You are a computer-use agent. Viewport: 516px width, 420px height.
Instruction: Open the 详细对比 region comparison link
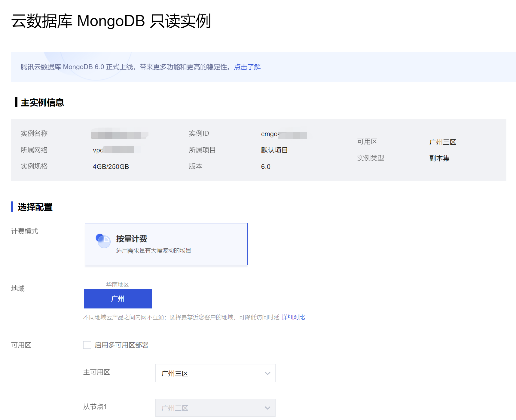pos(293,317)
